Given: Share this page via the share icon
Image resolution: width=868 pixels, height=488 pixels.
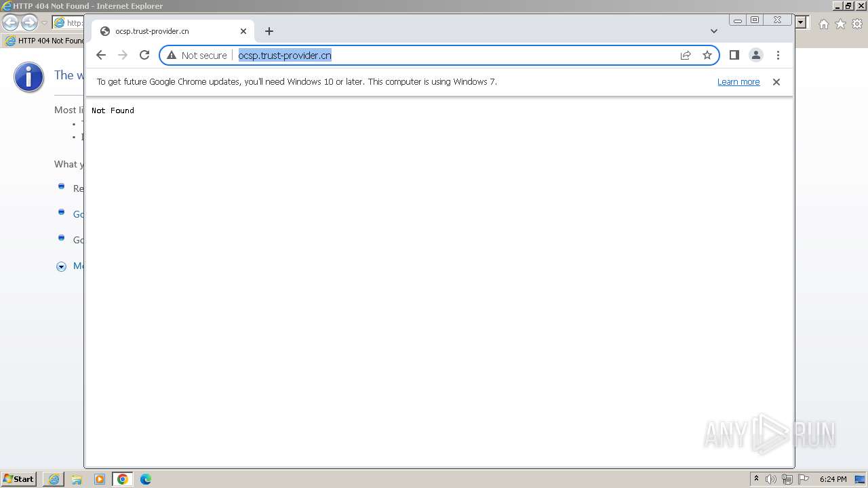Looking at the screenshot, I should [686, 55].
